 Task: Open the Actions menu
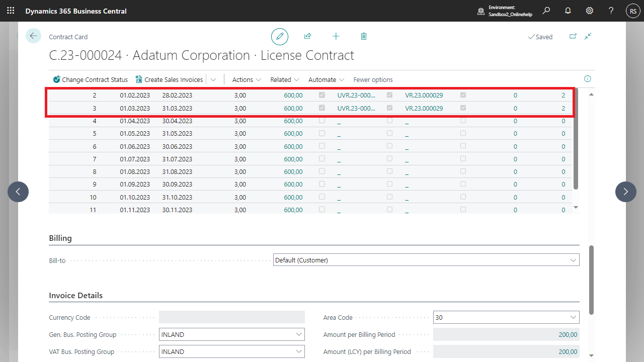pyautogui.click(x=247, y=79)
